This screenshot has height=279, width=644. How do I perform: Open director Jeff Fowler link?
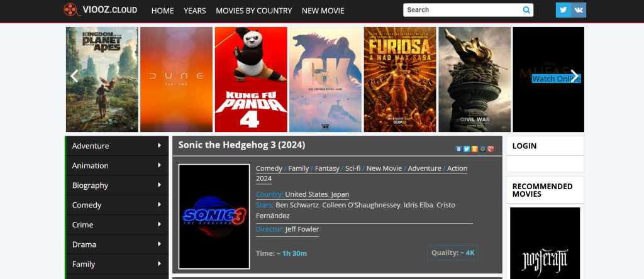click(x=302, y=229)
